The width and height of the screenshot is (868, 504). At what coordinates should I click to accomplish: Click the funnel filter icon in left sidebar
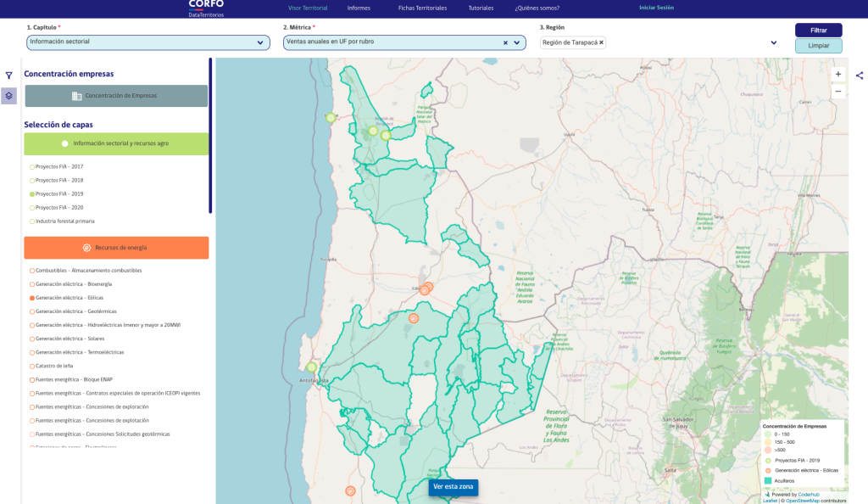pyautogui.click(x=8, y=76)
